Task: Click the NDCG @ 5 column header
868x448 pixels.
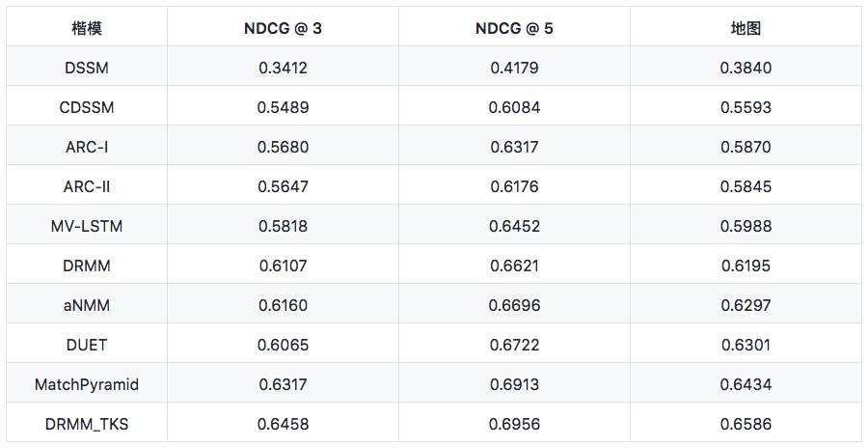Action: pos(514,28)
